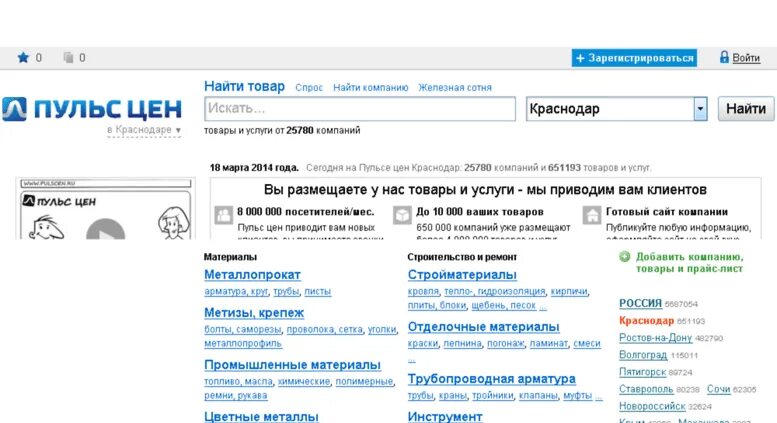The width and height of the screenshot is (777, 423).
Task: Open the плиты, блоки link
Action: [437, 306]
